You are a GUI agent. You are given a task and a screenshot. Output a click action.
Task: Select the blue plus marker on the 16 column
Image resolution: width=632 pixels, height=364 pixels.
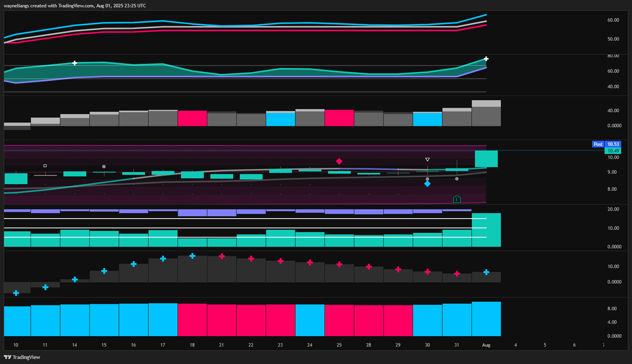[134, 264]
